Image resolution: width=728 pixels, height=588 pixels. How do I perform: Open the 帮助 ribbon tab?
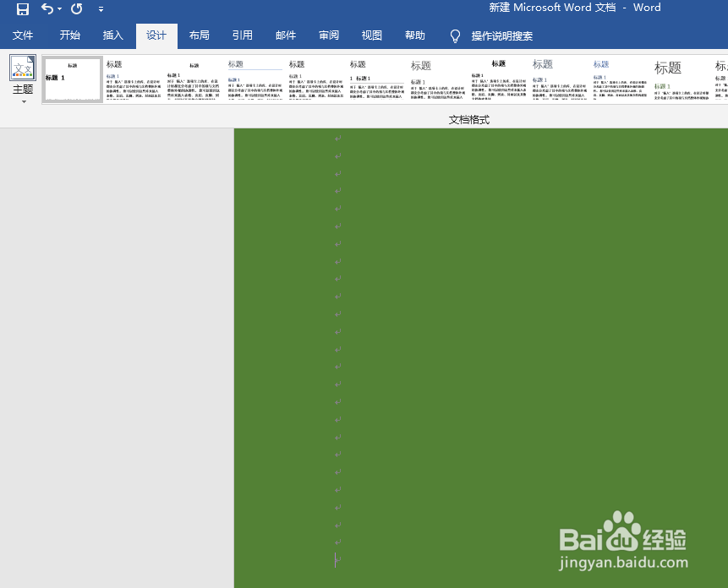[x=414, y=35]
